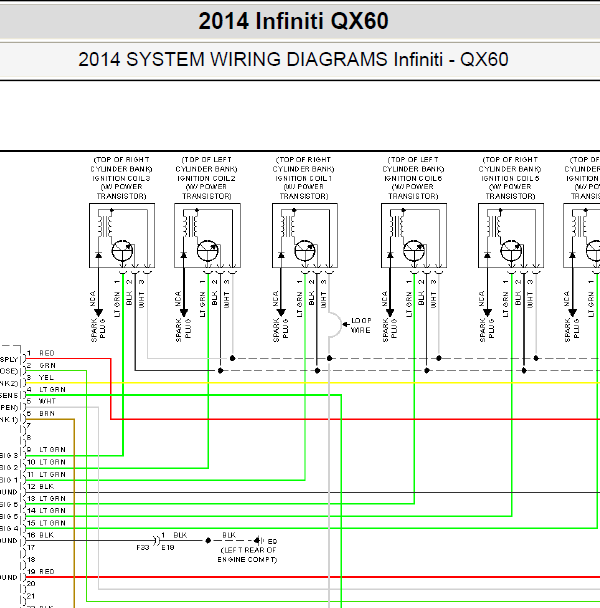This screenshot has height=608, width=600.
Task: Click the "IGNITION COIL 5" label
Action: [x=510, y=178]
